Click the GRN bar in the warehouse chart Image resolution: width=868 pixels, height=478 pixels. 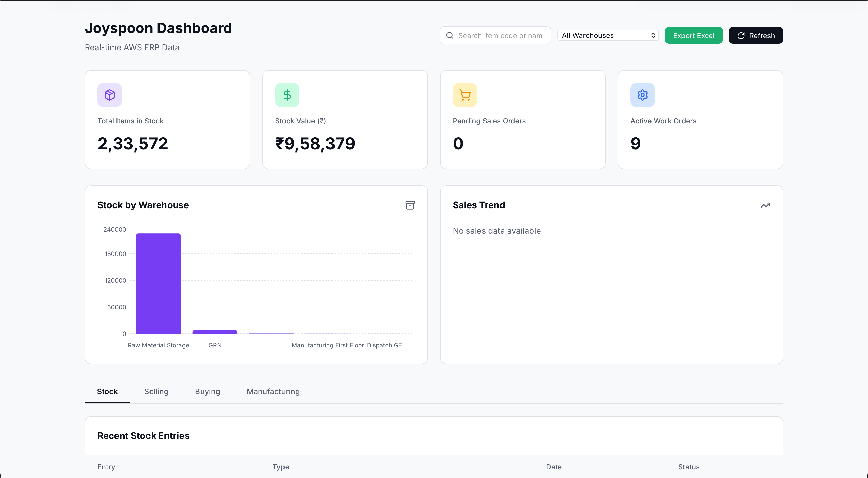coord(215,332)
